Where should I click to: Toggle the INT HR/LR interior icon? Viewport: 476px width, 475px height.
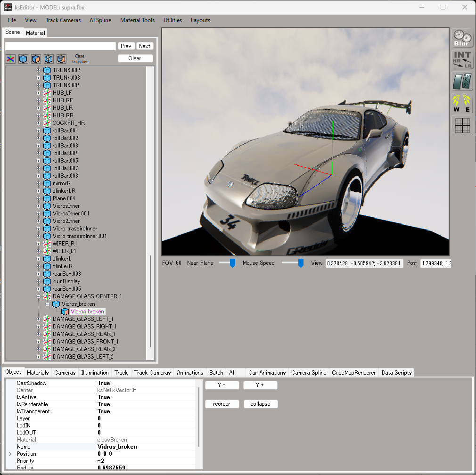(462, 59)
